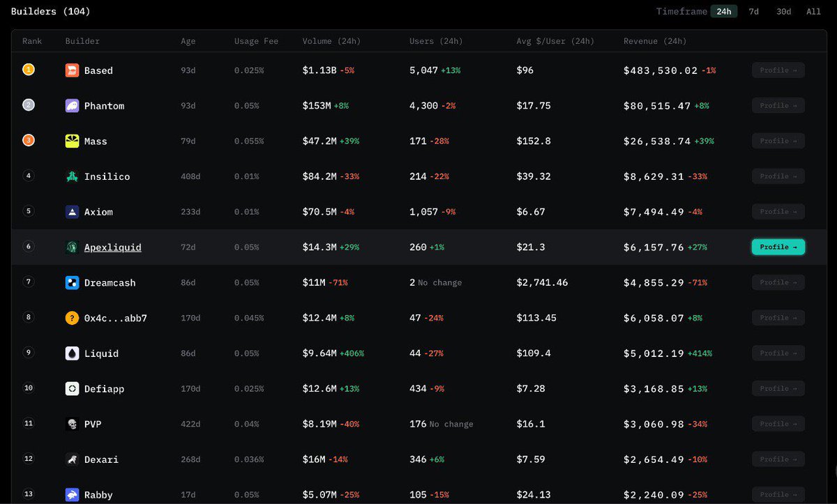Click the Phantom ghost logo icon
Viewport: 837px width, 504px height.
coord(72,106)
